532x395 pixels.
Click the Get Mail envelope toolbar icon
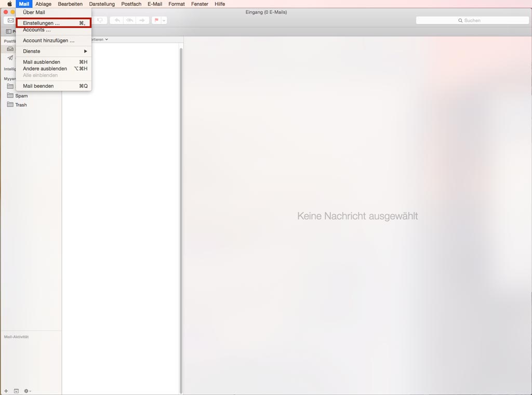pos(10,20)
